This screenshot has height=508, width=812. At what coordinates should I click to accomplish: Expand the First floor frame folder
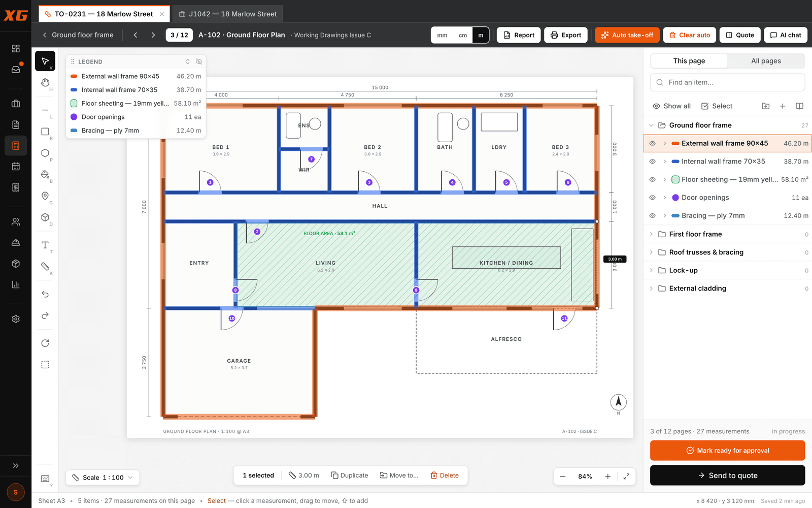tap(651, 234)
